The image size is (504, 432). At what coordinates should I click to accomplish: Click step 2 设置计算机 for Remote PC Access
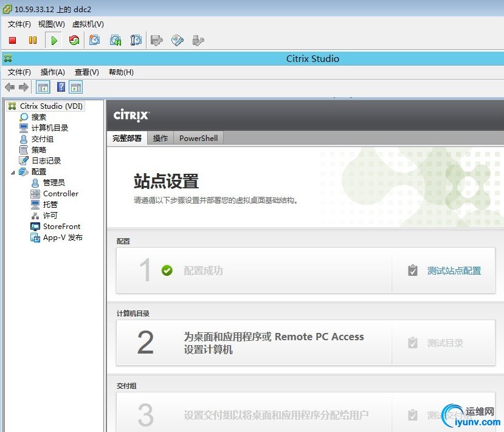[x=274, y=343]
